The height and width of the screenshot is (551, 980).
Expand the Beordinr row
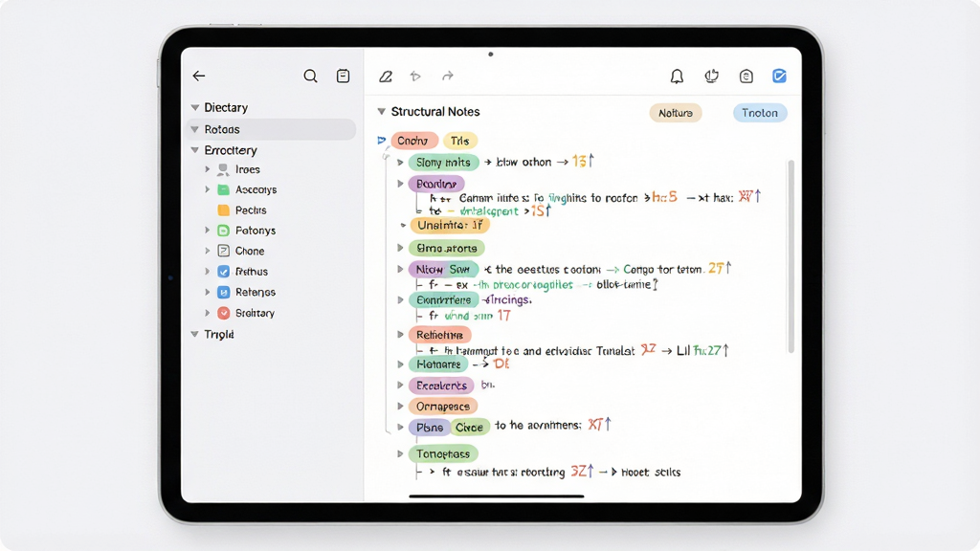point(401,184)
